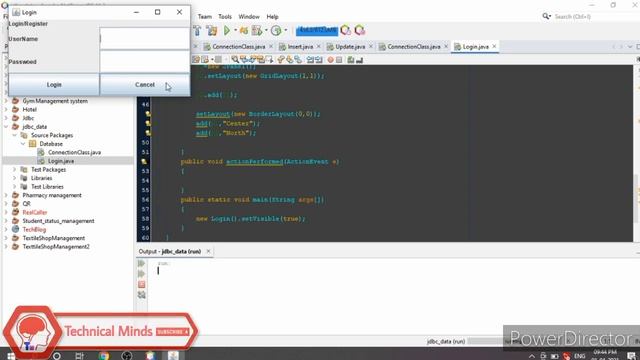Stop the running jdbc_data process via red icon

click(142, 284)
